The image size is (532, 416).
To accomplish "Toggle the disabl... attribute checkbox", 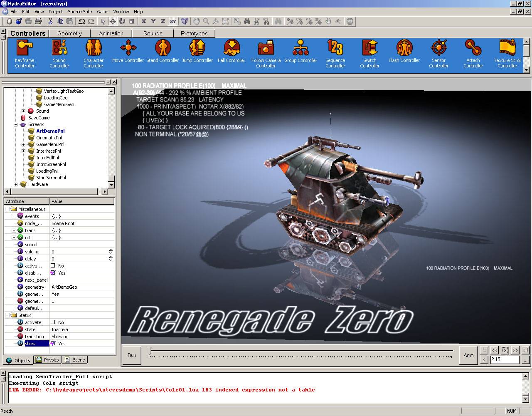I will tap(53, 273).
